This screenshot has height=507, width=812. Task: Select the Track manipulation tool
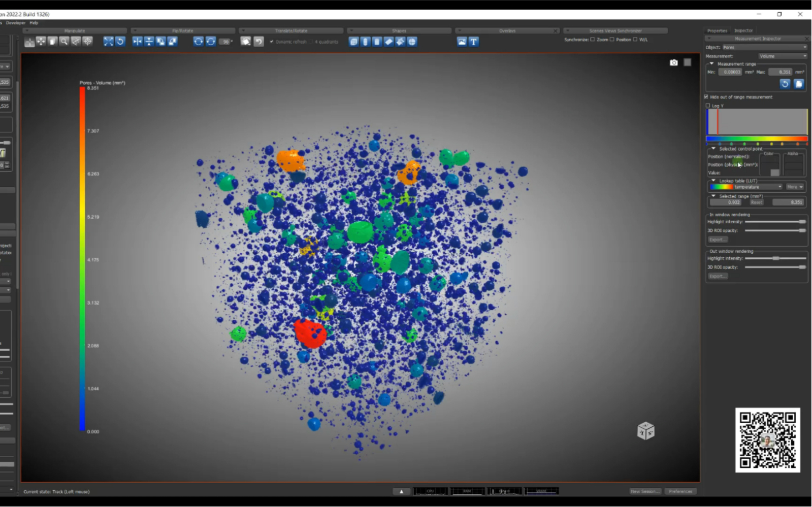pyautogui.click(x=29, y=42)
